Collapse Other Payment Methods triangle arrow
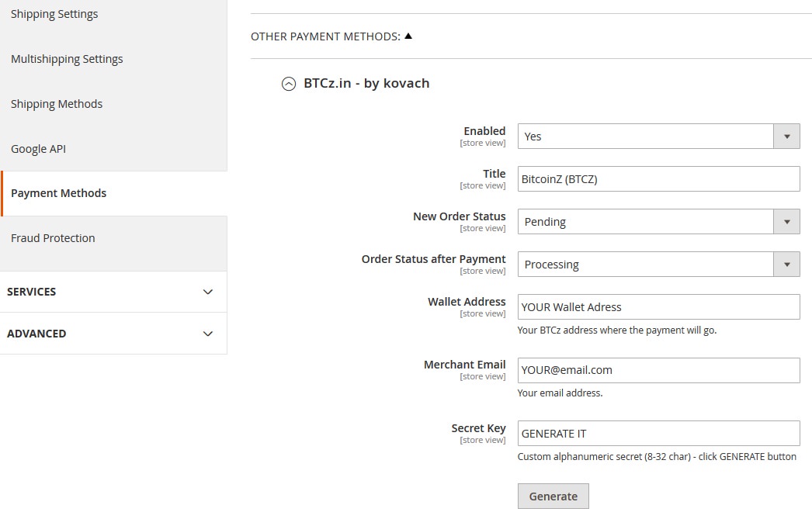 [x=408, y=36]
